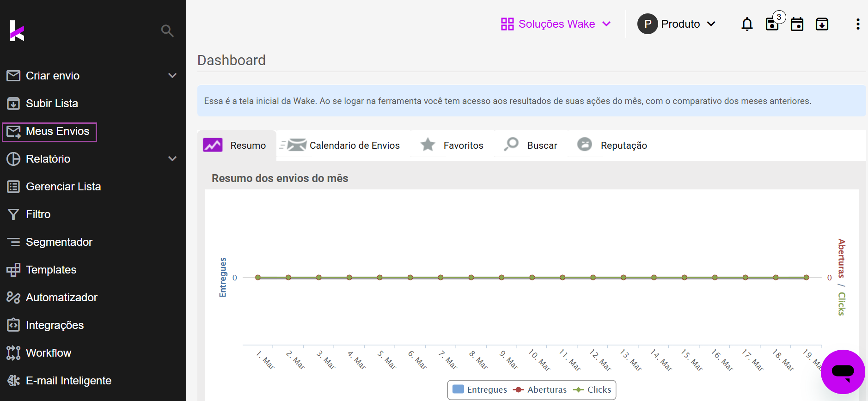Click the chart data point for 10. Mar
Screen dimensions: 868x401
coord(532,277)
